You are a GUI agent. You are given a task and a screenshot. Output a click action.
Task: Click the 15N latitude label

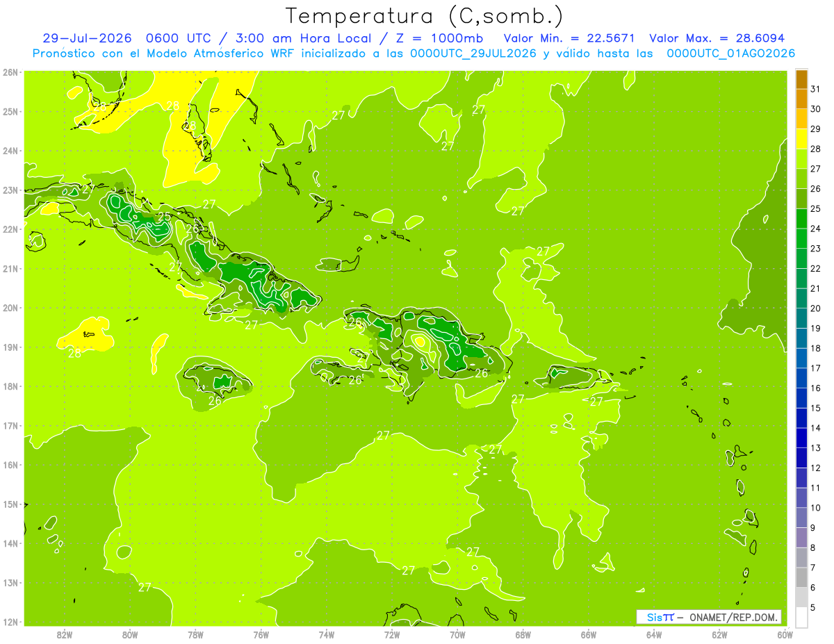click(10, 504)
